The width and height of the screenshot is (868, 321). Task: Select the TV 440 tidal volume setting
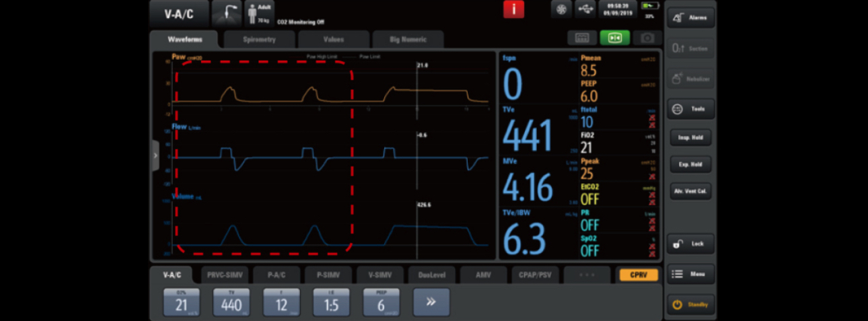(231, 302)
